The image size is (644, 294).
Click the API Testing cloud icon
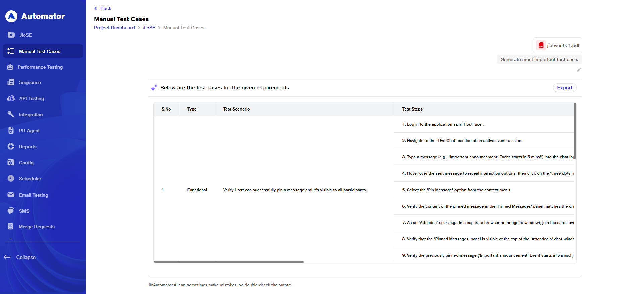click(x=11, y=98)
